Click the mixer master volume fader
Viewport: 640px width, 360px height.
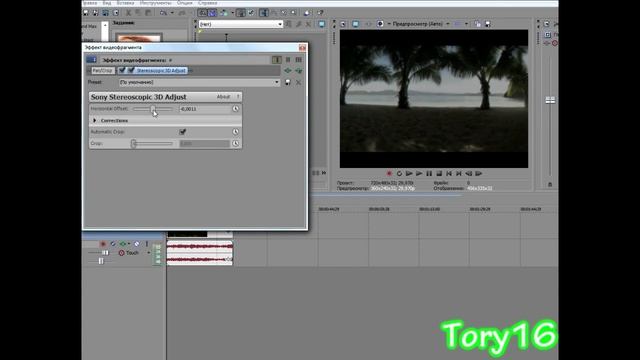point(550,100)
